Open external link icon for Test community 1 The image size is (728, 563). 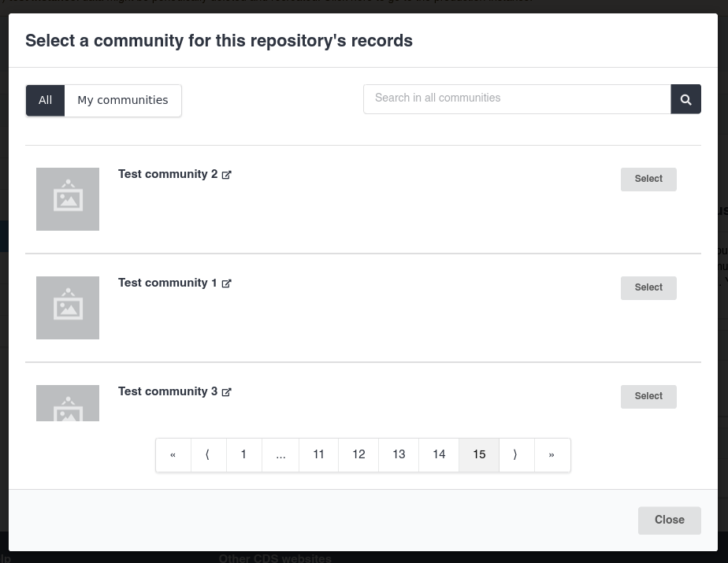(227, 283)
